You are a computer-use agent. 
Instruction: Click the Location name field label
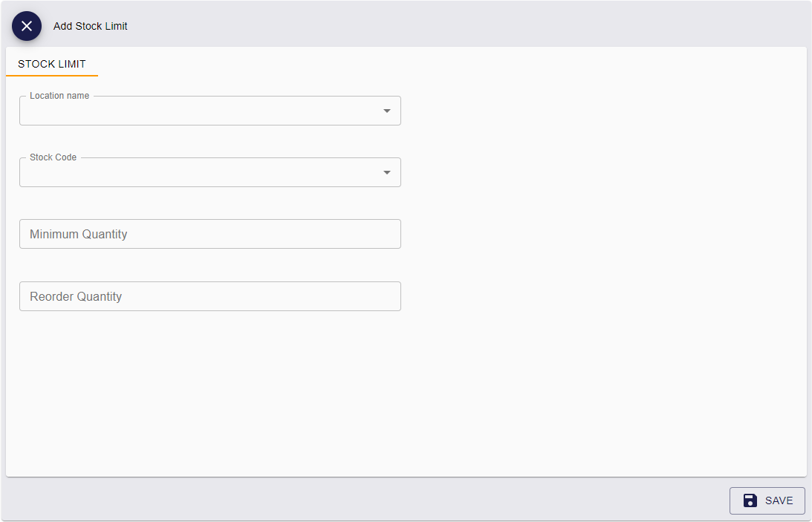click(x=59, y=96)
